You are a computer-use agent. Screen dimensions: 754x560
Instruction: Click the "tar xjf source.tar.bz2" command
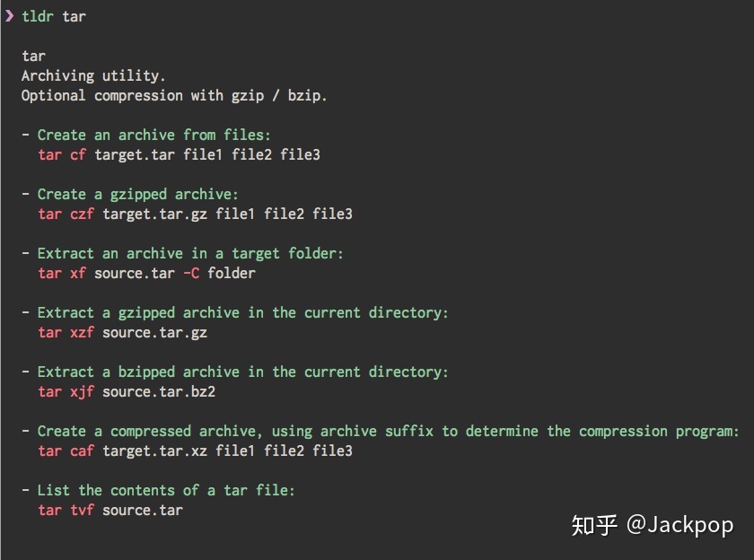coord(127,391)
